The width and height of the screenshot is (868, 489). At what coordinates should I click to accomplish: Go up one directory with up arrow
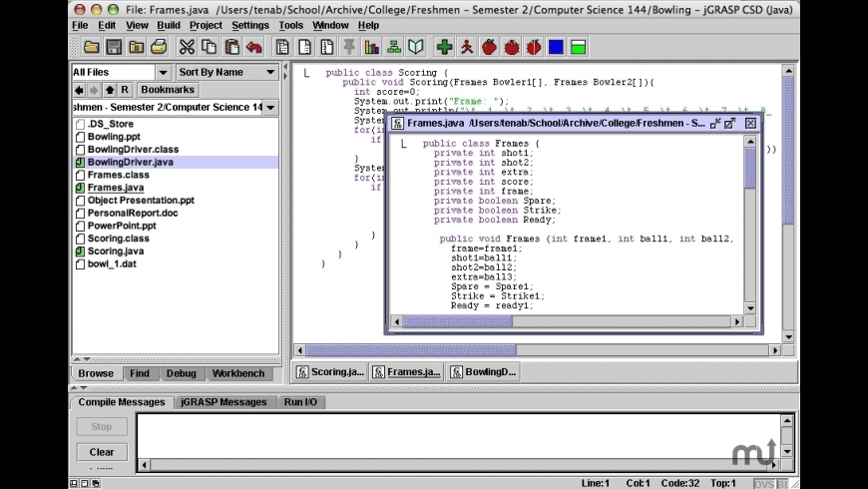coord(110,90)
